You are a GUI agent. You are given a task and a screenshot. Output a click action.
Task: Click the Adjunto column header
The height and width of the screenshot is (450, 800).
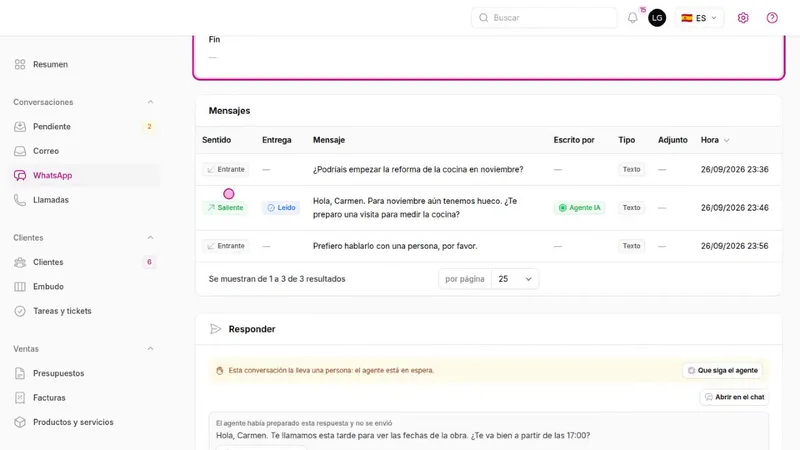click(672, 140)
